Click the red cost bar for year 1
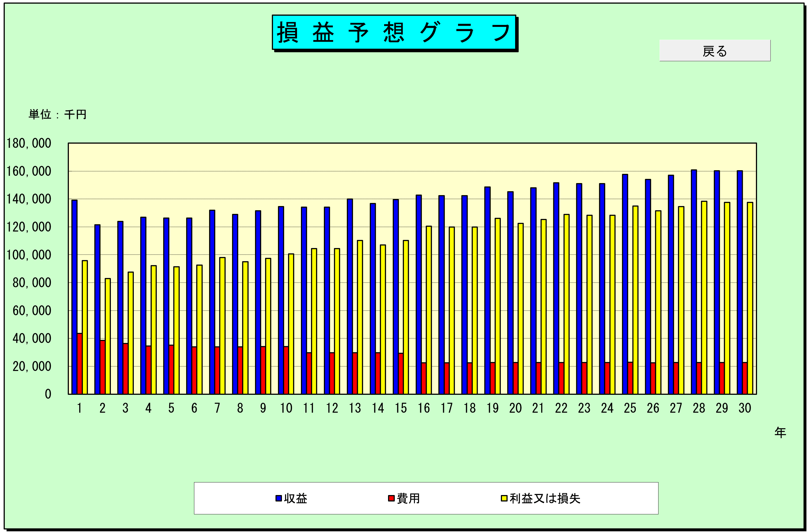The width and height of the screenshot is (808, 532). (x=80, y=363)
